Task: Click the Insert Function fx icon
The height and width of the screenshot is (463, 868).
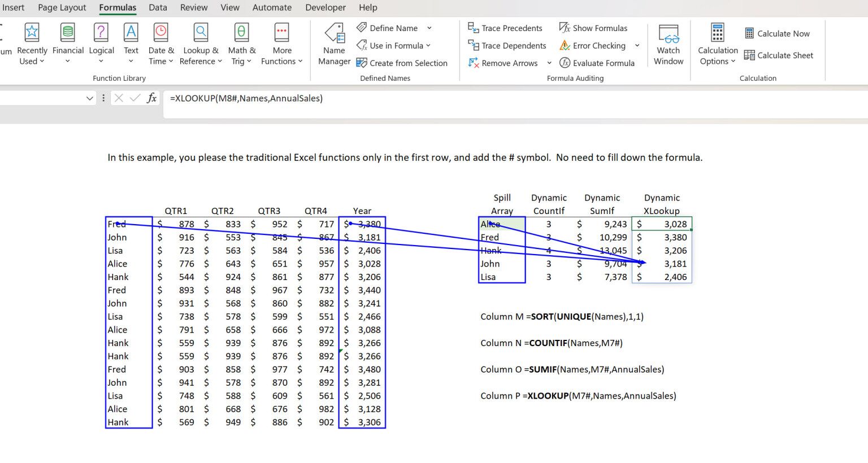Action: [x=151, y=98]
